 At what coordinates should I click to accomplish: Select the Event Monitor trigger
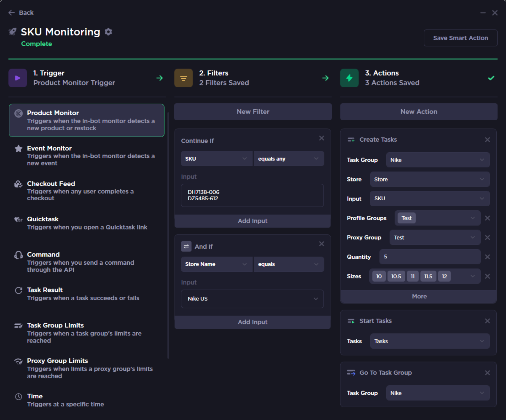coord(87,156)
